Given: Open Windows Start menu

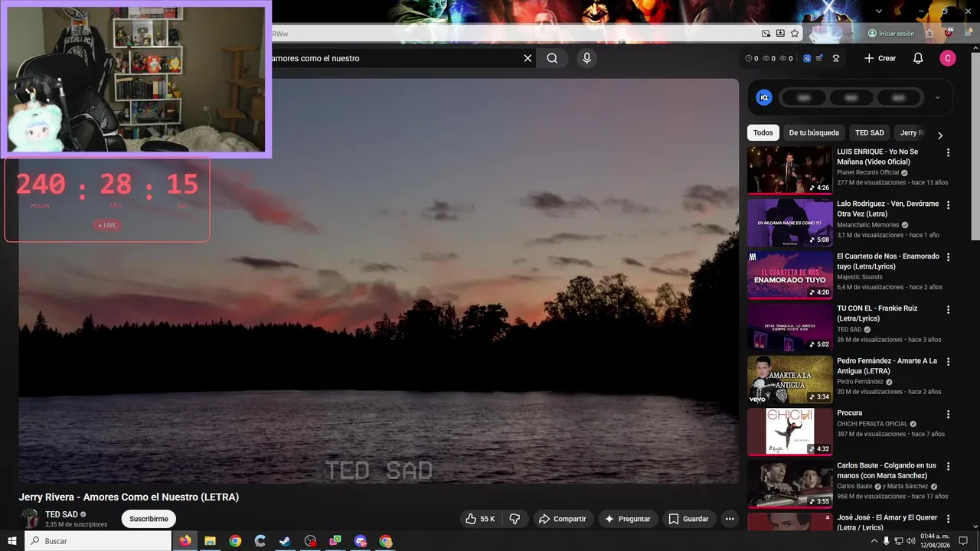Looking at the screenshot, I should [11, 541].
